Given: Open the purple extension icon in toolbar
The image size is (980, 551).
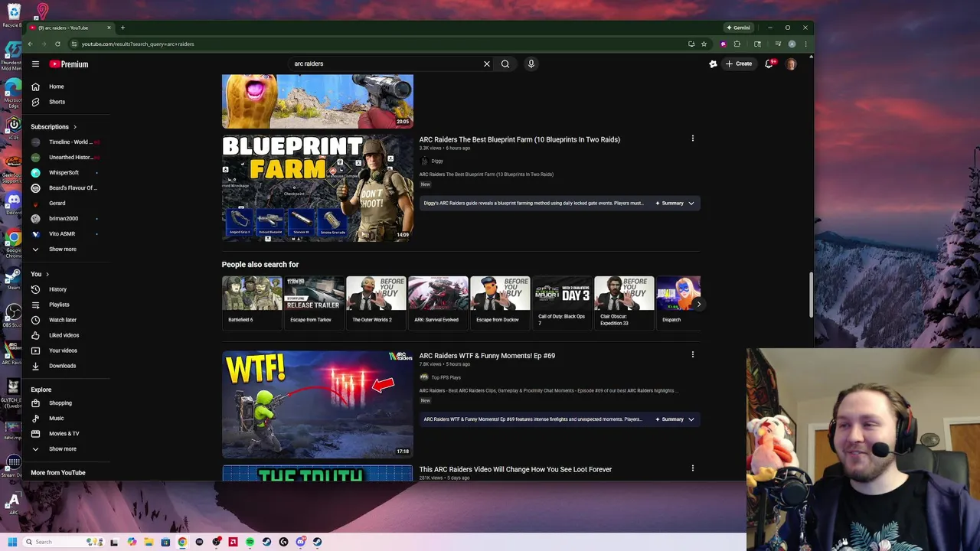Looking at the screenshot, I should click(x=723, y=44).
